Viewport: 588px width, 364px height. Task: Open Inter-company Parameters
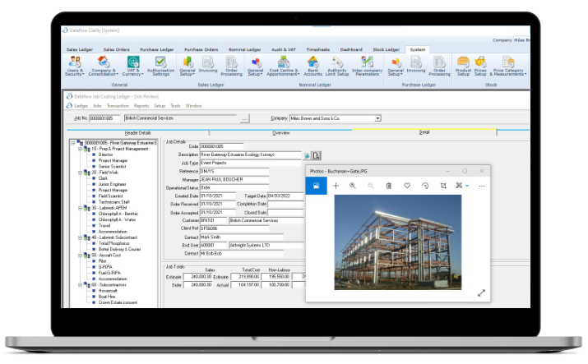coord(367,66)
